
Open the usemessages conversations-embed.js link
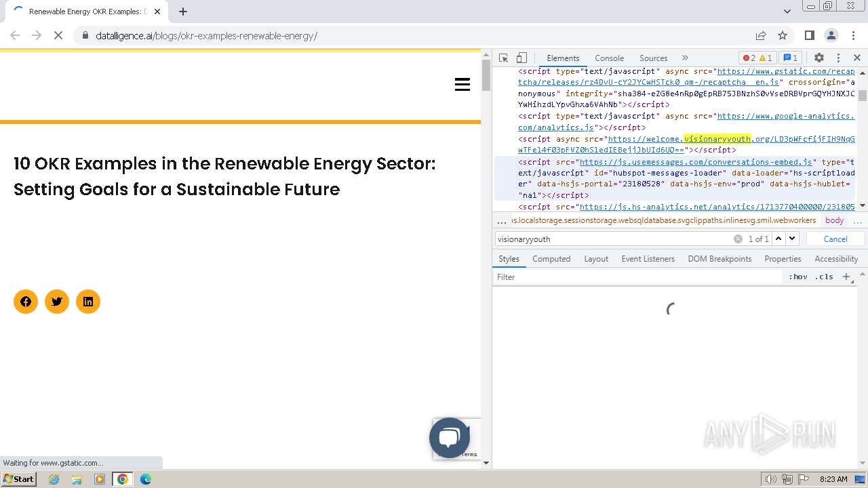(x=696, y=162)
